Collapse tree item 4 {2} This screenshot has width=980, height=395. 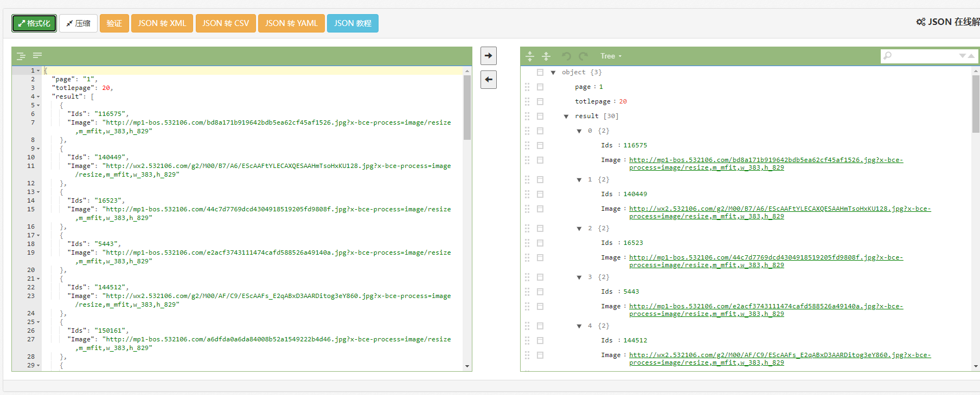[579, 326]
